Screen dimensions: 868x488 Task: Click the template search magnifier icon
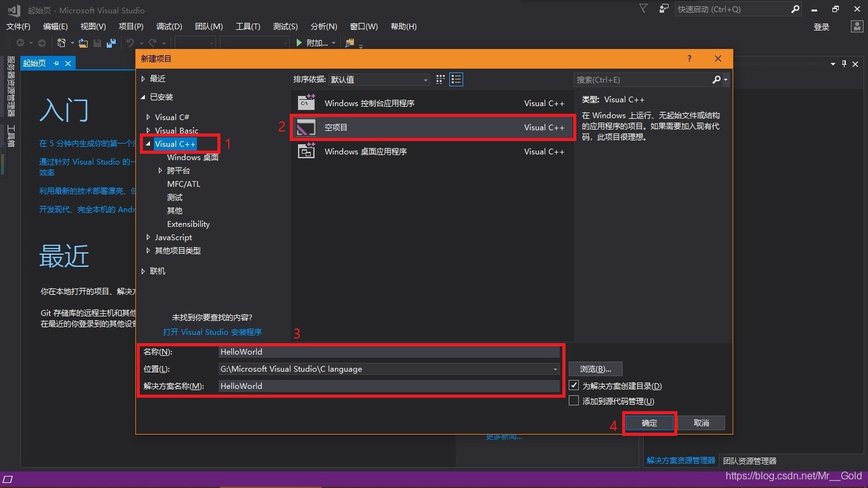click(717, 79)
